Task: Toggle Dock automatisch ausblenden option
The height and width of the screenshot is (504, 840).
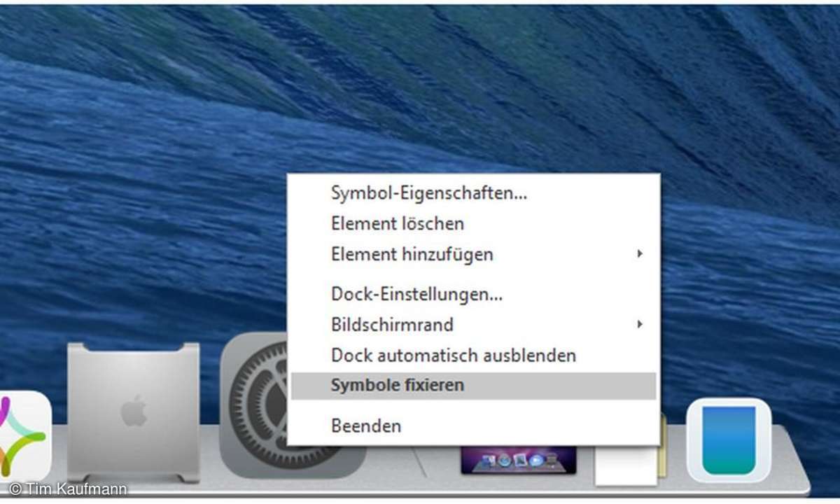Action: point(473,356)
